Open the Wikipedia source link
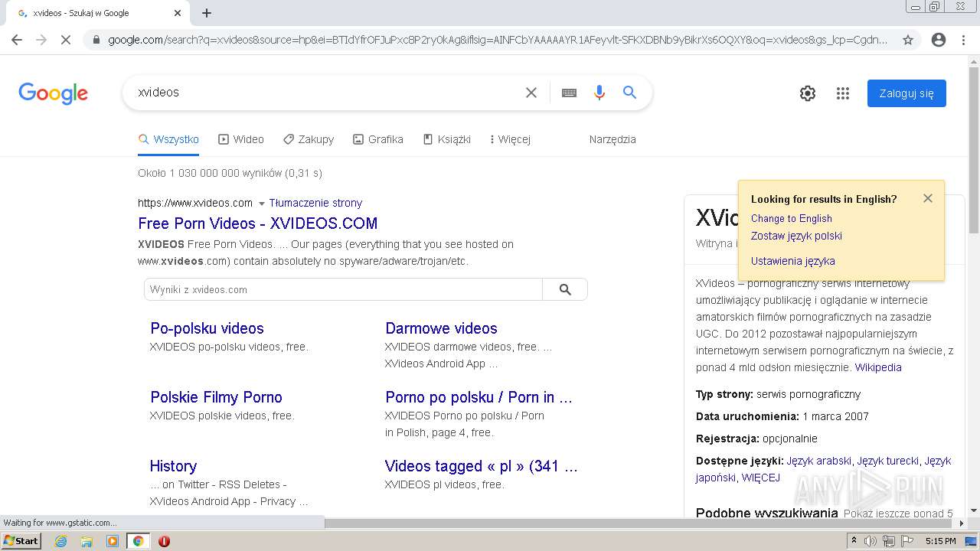 click(x=878, y=367)
